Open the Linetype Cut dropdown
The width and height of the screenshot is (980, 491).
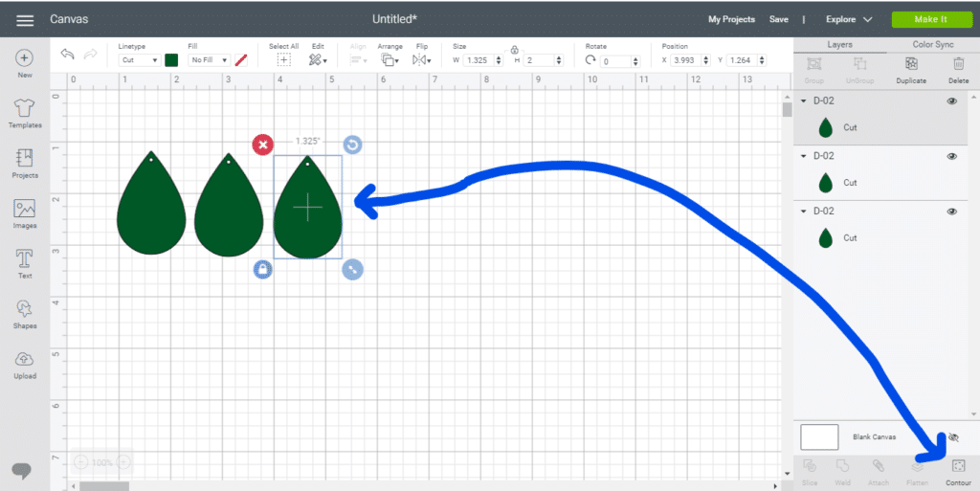tap(140, 60)
